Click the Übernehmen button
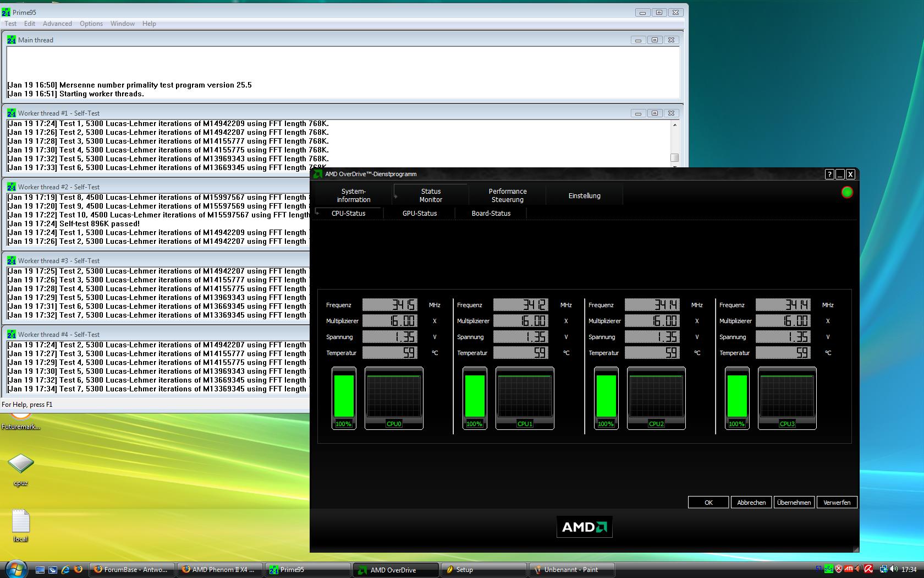Viewport: 924px width, 578px height. [x=794, y=502]
